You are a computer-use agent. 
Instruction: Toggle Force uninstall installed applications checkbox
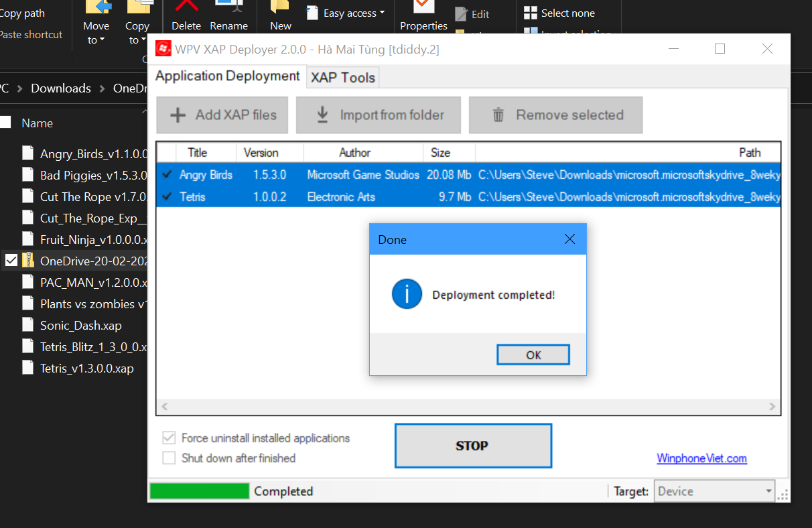click(169, 438)
